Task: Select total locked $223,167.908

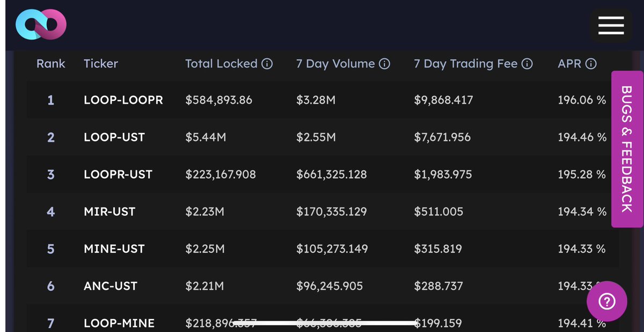Action: [221, 174]
